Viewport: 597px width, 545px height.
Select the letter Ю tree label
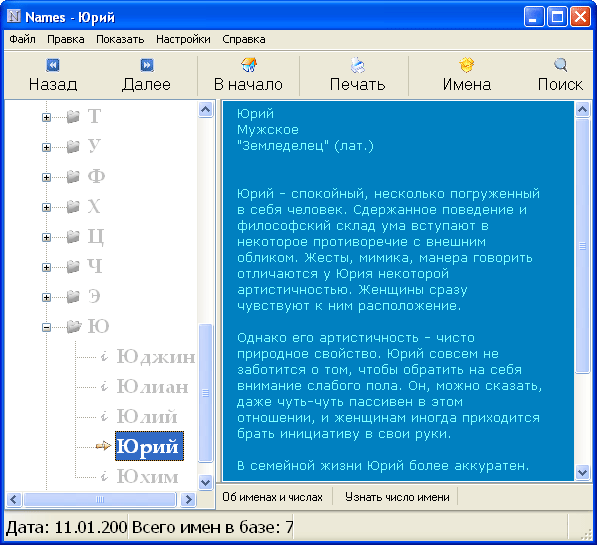coord(98,327)
